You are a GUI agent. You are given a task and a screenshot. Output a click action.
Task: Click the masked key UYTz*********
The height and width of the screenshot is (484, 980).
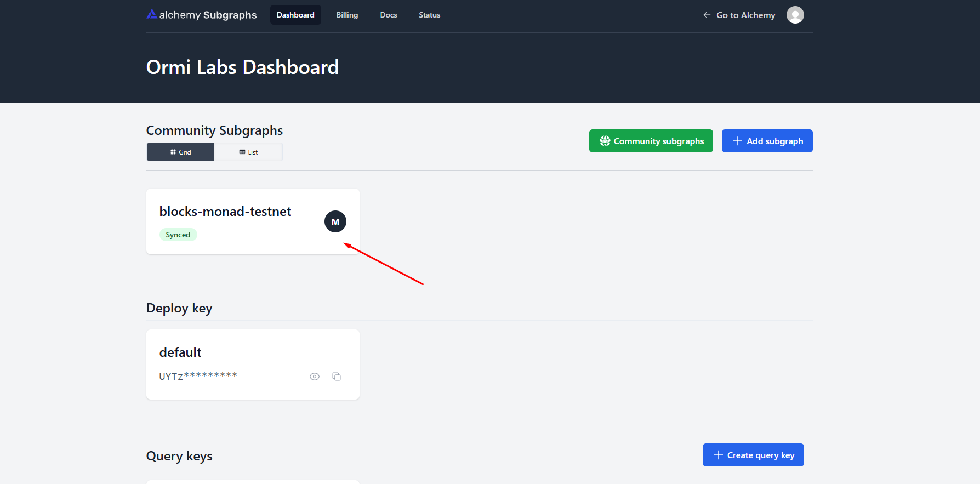click(x=198, y=376)
